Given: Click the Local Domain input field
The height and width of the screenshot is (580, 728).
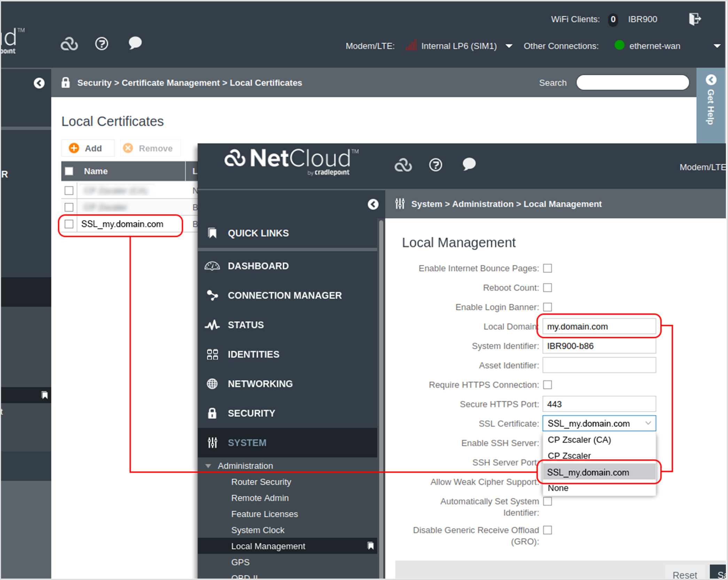Looking at the screenshot, I should tap(599, 327).
